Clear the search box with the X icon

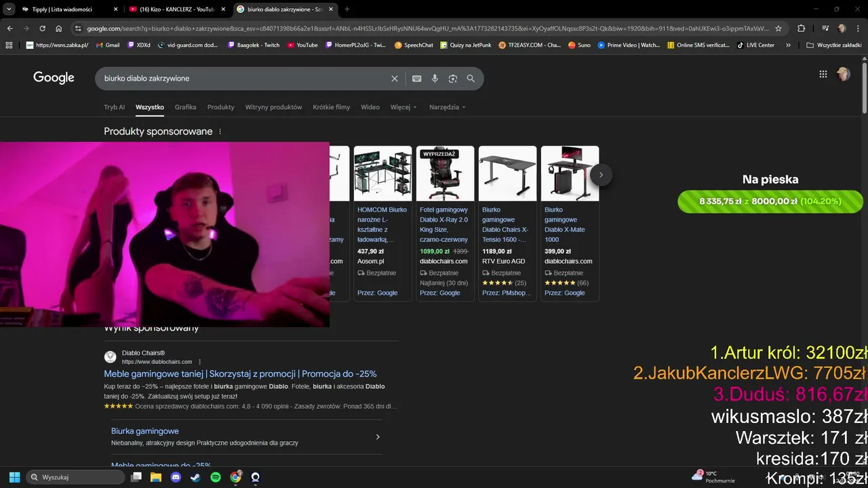tap(395, 79)
